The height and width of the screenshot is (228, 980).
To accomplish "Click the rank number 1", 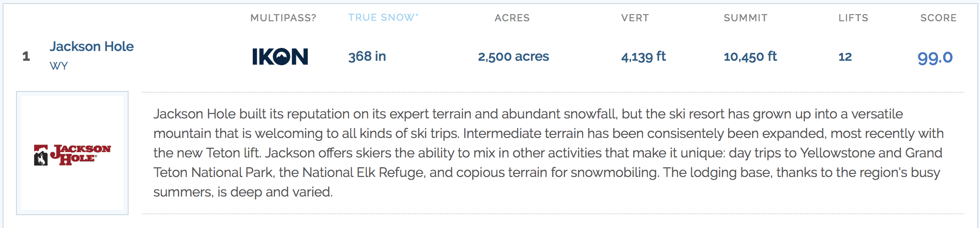I will pyautogui.click(x=26, y=56).
